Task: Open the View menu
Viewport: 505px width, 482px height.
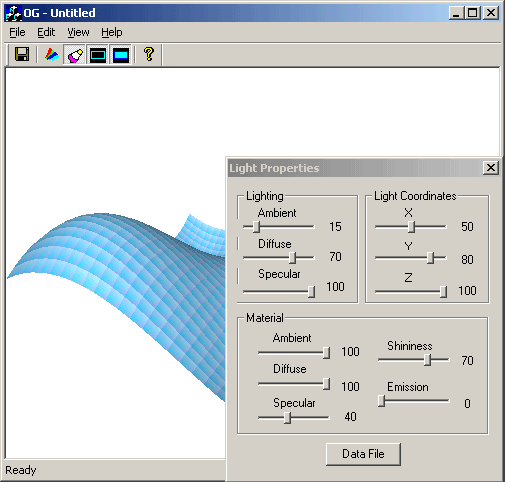Action: click(78, 32)
